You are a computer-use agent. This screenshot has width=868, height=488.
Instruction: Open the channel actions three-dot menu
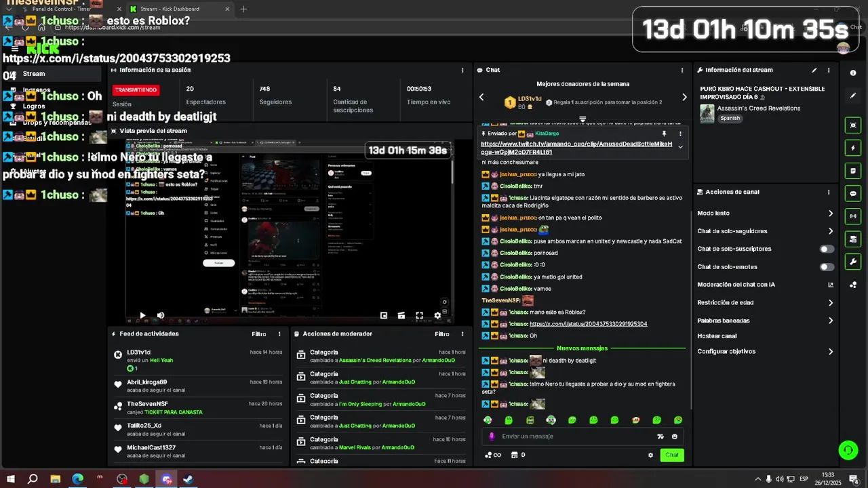[x=829, y=192]
